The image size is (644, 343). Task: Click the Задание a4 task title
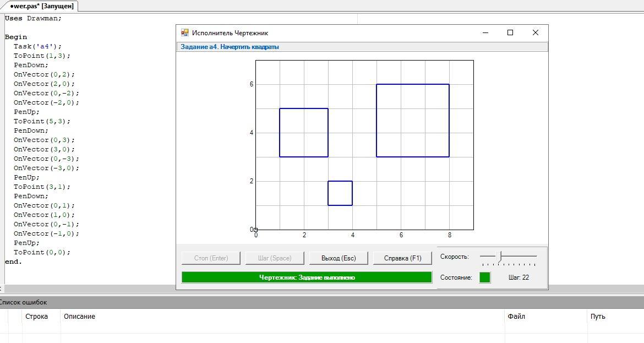click(x=230, y=47)
